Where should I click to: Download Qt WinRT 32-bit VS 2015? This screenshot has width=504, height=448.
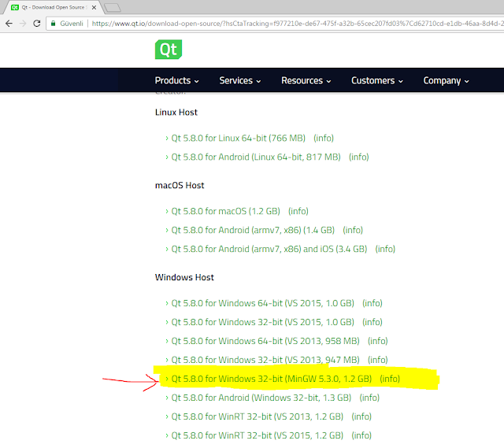[x=258, y=435]
